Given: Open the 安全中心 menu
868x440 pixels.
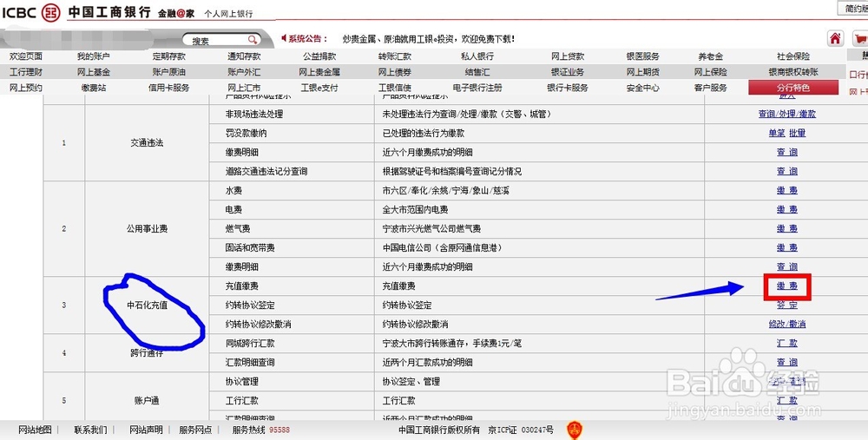Looking at the screenshot, I should (642, 88).
